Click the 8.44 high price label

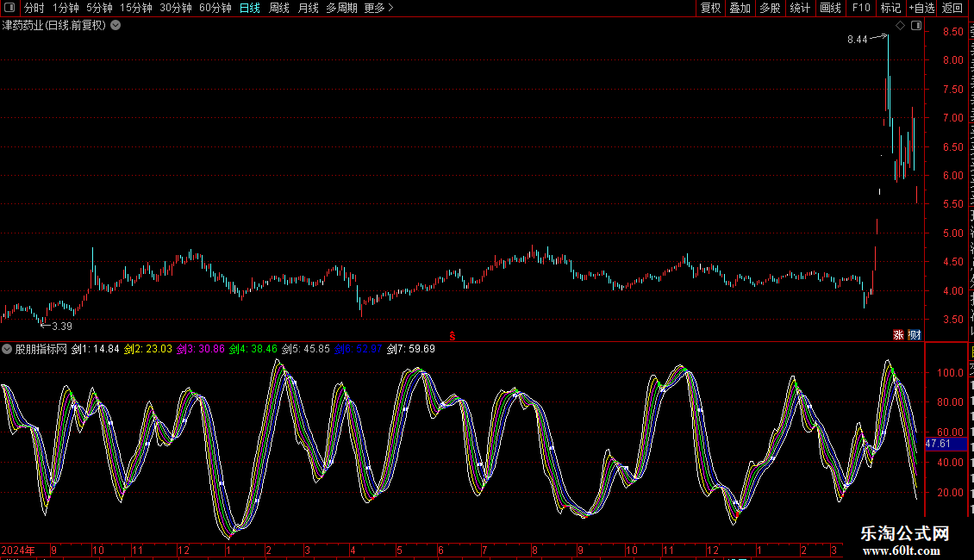858,40
